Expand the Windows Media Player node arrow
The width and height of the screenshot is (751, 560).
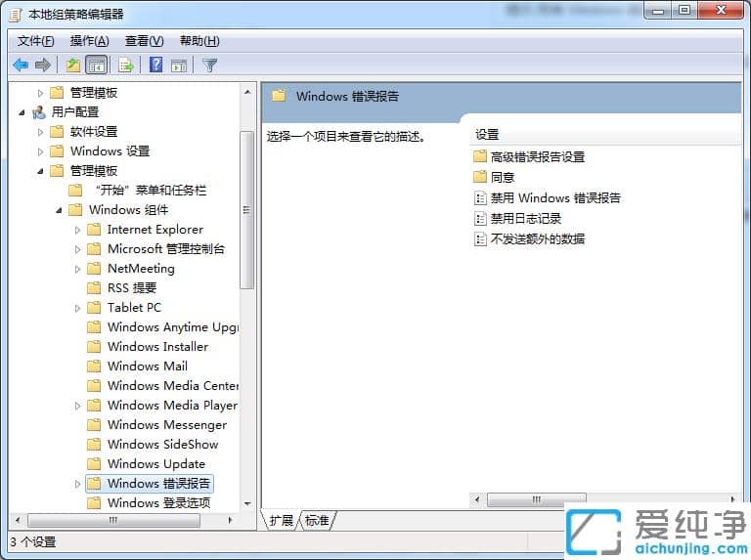77,406
